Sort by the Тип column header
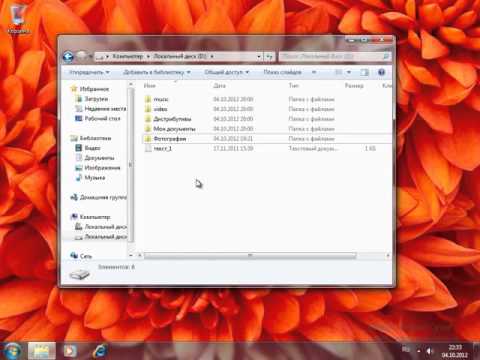 (294, 86)
